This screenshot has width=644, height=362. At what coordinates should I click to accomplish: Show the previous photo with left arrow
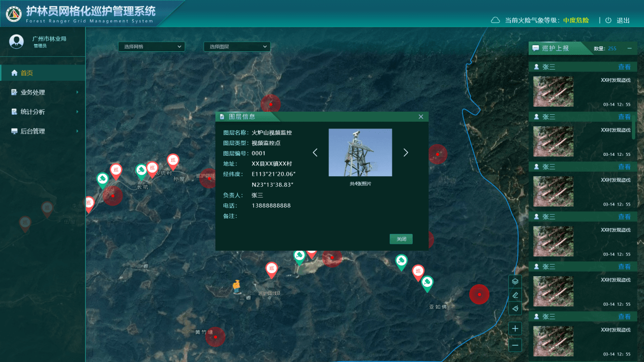[315, 152]
